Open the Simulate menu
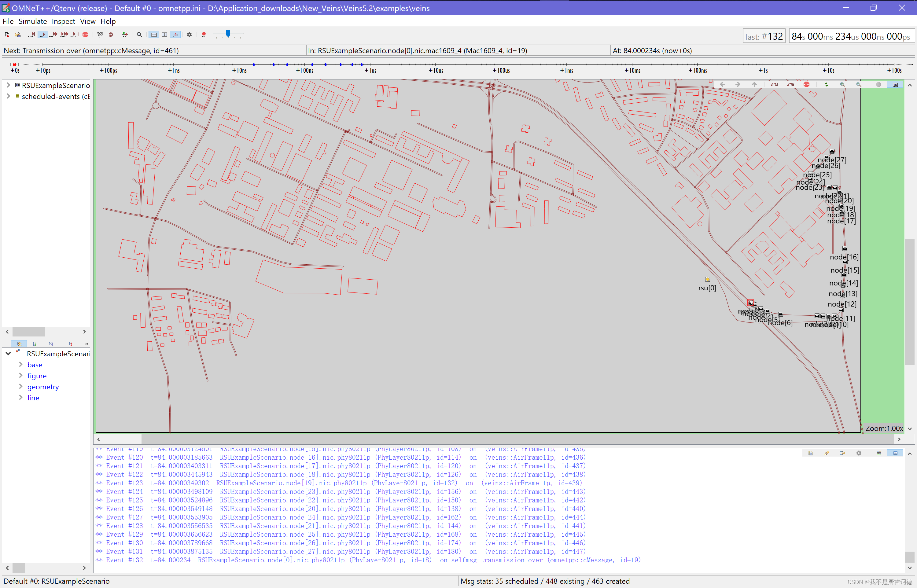 pyautogui.click(x=32, y=21)
